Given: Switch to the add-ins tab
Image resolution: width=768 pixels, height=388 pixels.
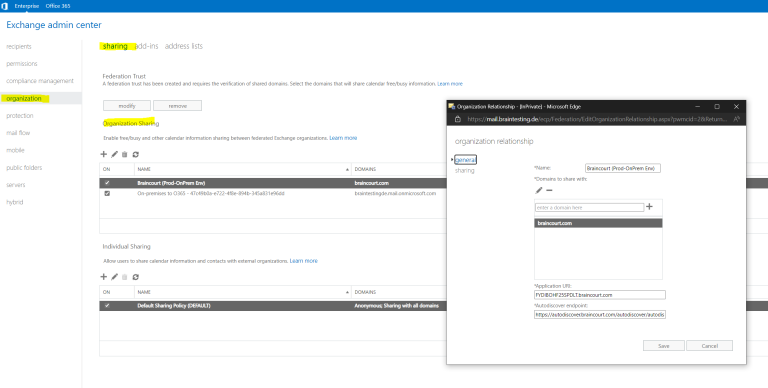Looking at the screenshot, I should click(x=146, y=46).
